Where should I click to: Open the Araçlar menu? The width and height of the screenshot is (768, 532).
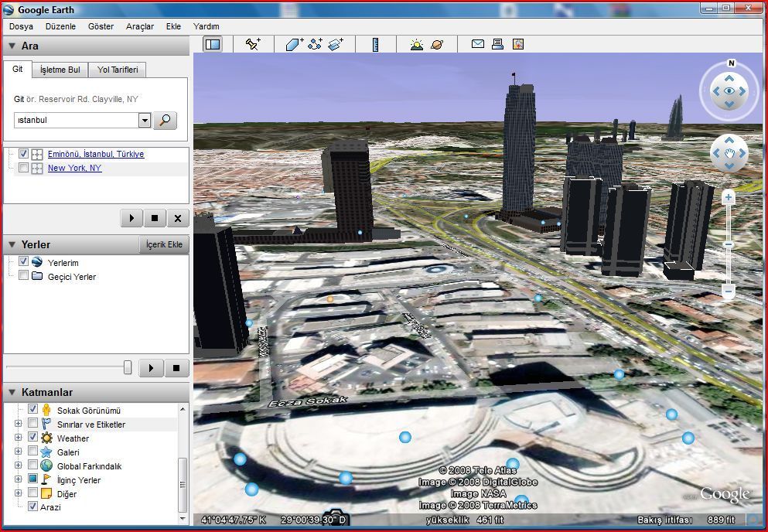pyautogui.click(x=140, y=26)
